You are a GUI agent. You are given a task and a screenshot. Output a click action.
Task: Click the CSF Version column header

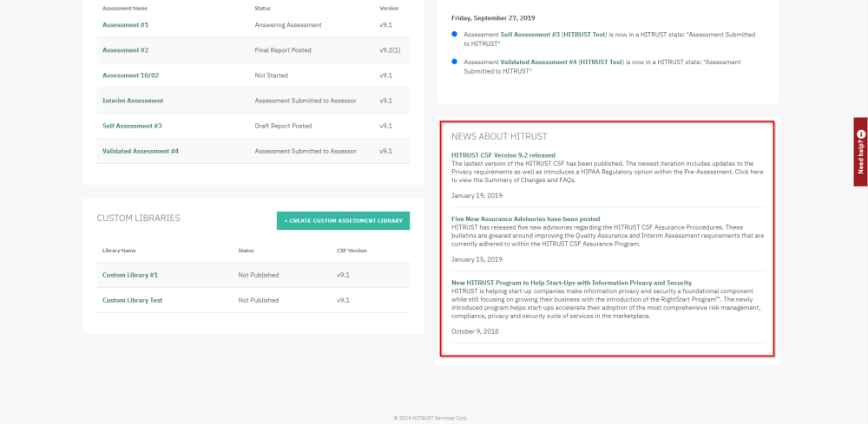pos(352,251)
